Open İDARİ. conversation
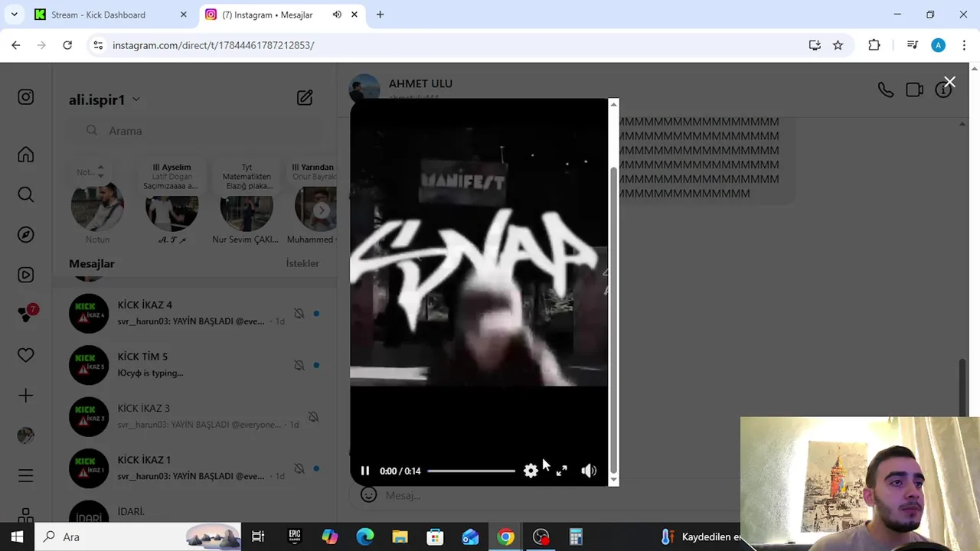 point(194,511)
